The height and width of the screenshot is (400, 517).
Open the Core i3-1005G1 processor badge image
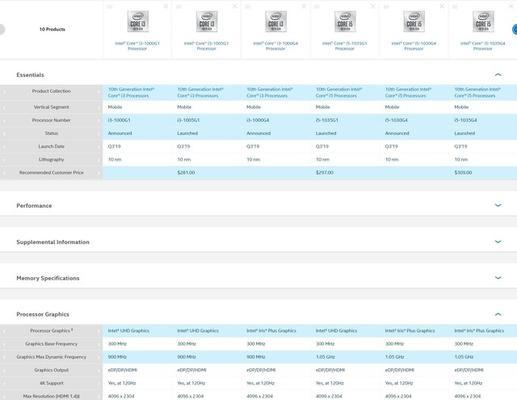click(x=207, y=21)
